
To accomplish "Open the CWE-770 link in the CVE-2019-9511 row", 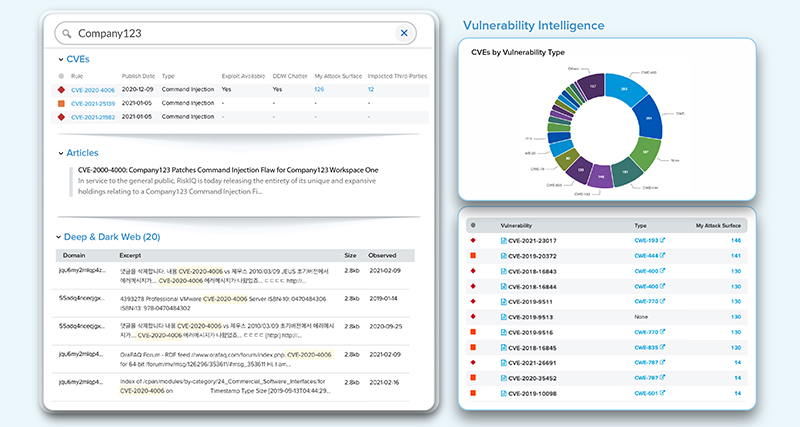I will pos(646,302).
